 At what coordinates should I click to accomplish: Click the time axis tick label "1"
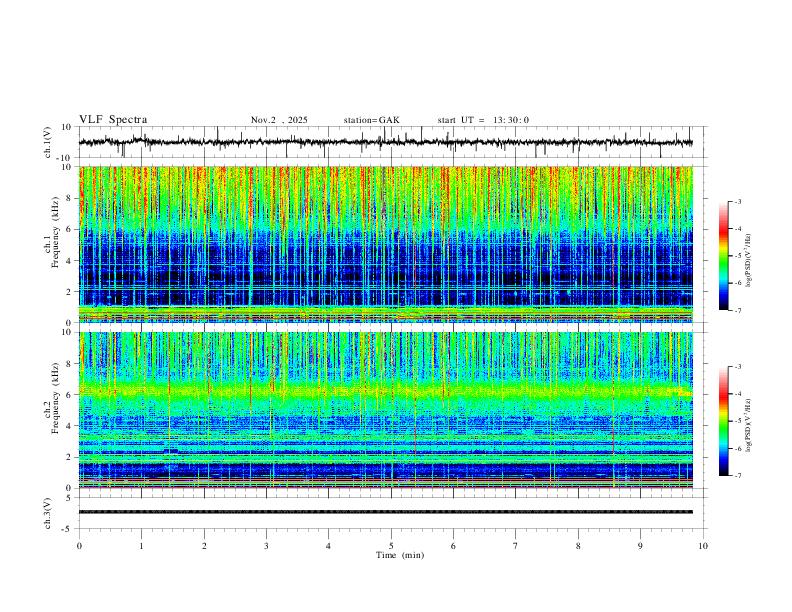(141, 546)
